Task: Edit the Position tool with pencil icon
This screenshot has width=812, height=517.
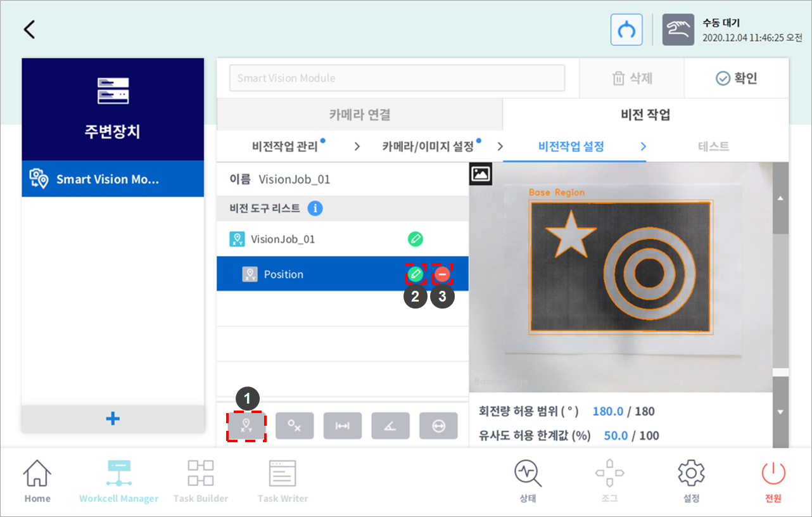Action: pyautogui.click(x=415, y=274)
